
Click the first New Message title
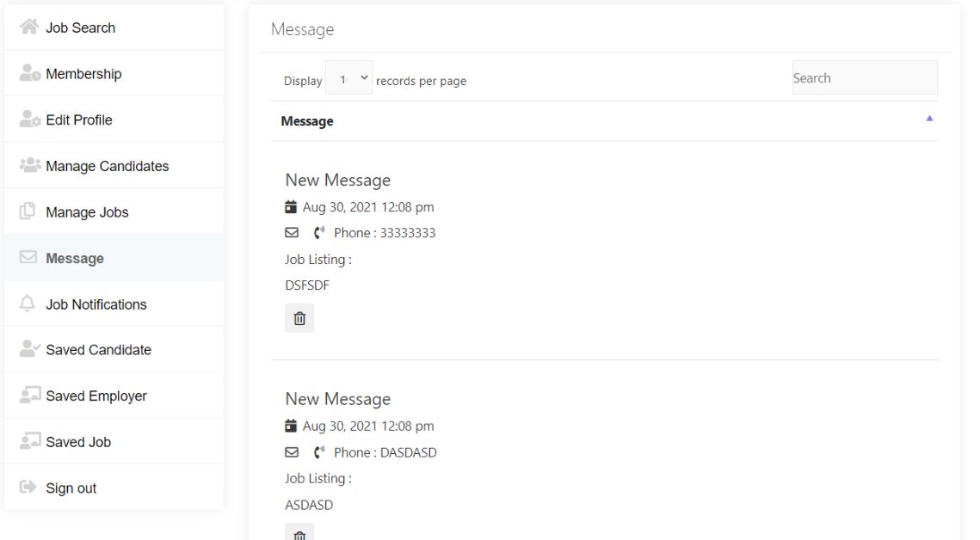coord(337,181)
